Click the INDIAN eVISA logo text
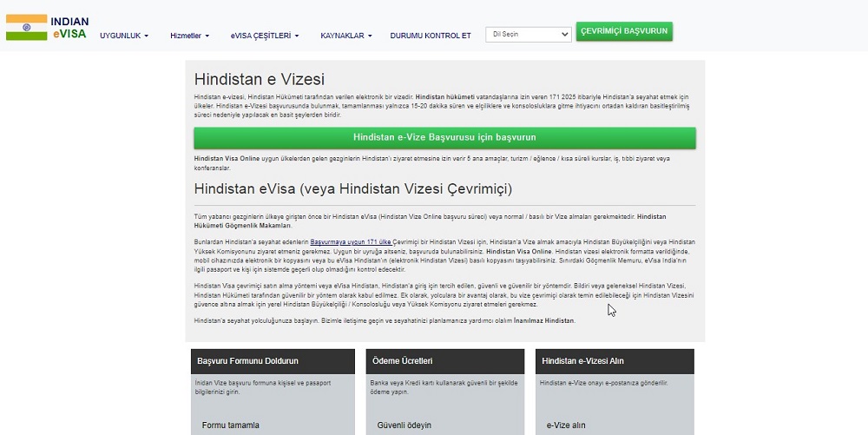 pos(69,27)
